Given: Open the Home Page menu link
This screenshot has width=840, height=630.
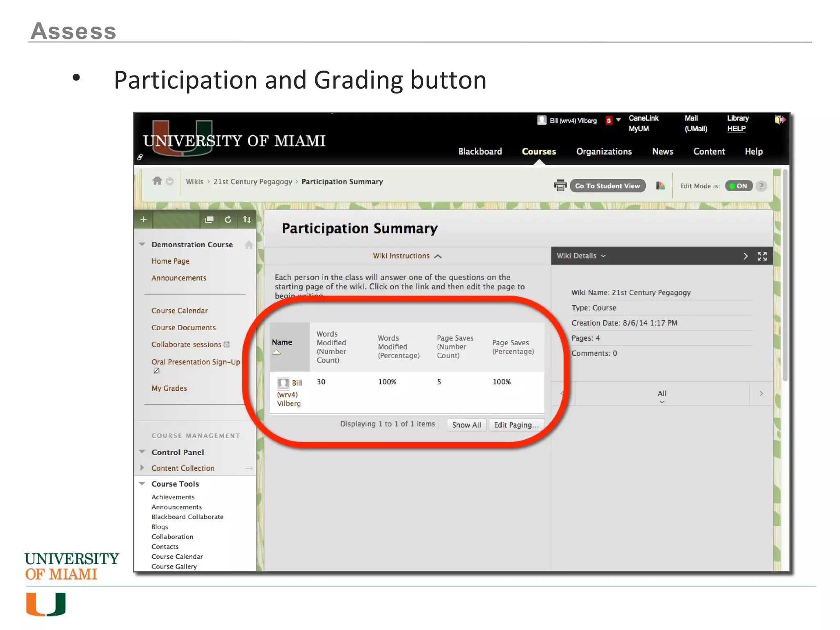Looking at the screenshot, I should [x=170, y=261].
